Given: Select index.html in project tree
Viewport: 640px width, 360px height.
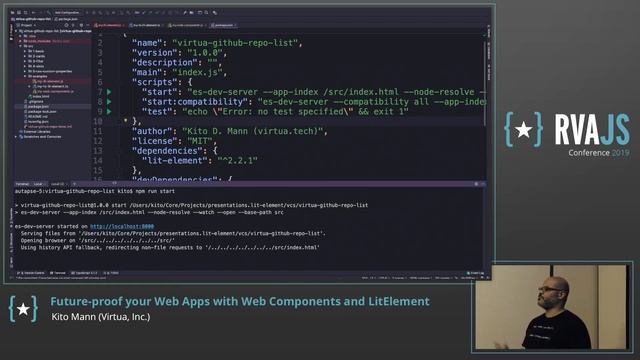Looking at the screenshot, I should point(40,96).
